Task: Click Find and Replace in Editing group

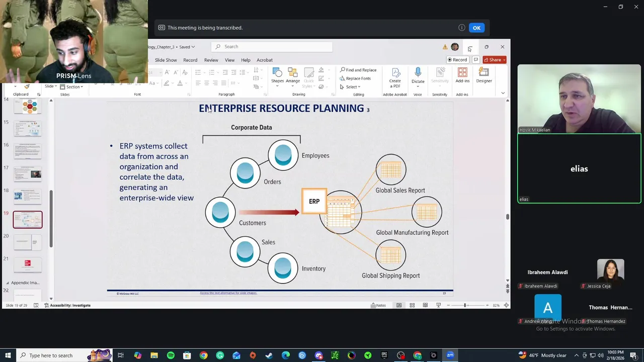Action: coord(358,70)
